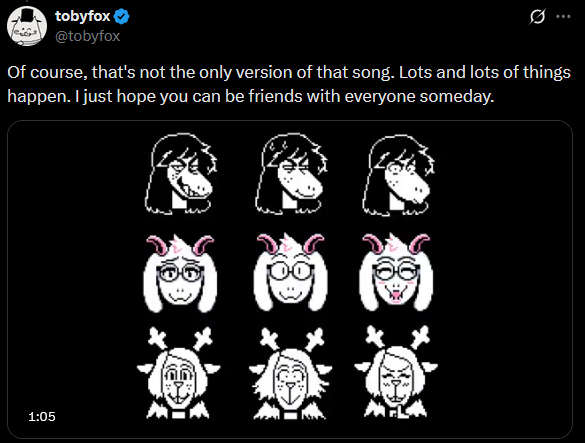The width and height of the screenshot is (585, 443).
Task: Open the @tobyfox handle link
Action: point(88,36)
